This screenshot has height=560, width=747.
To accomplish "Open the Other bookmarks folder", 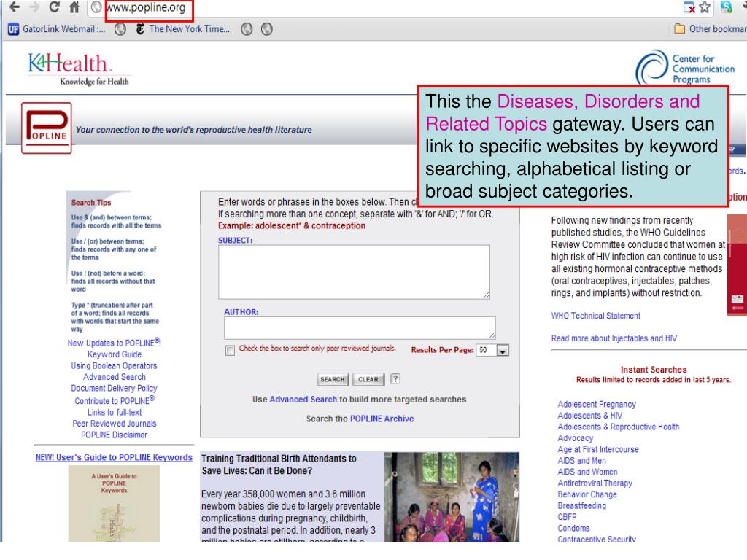I will [x=711, y=29].
